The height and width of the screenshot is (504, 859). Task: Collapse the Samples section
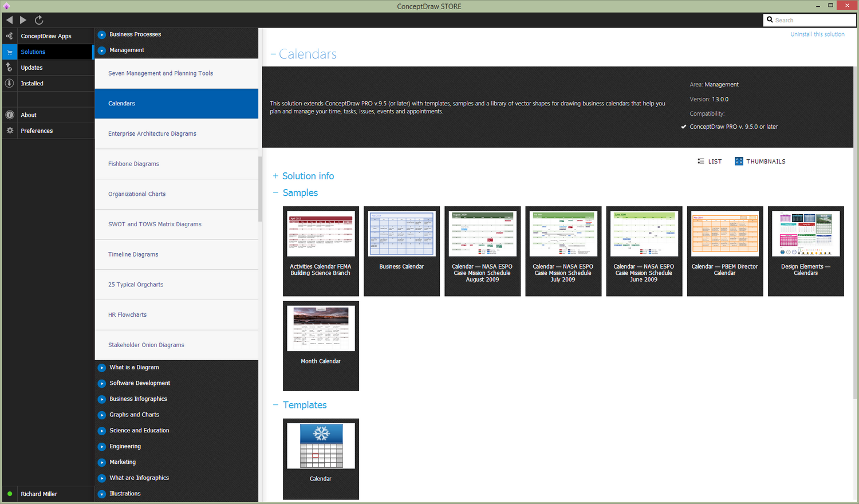point(275,192)
